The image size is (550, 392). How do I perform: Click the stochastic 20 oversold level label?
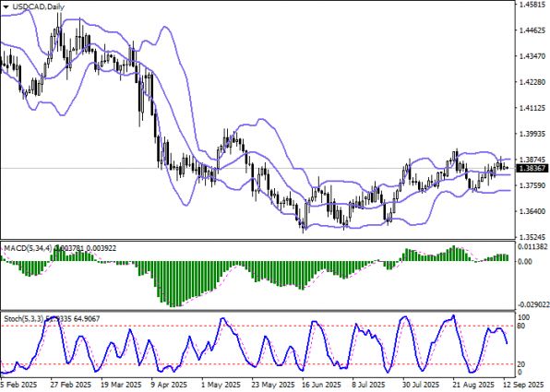coord(522,364)
